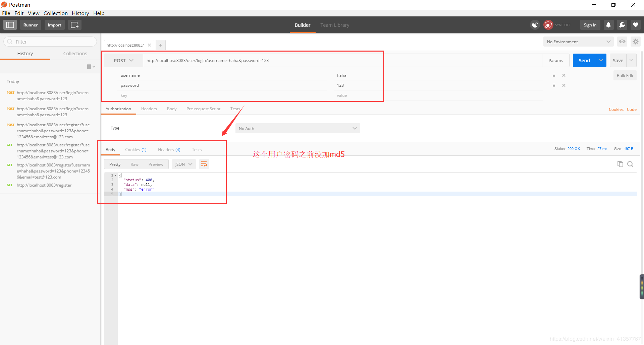Screen dimensions: 644x345
Task: Click the Bulk Edit button
Action: point(625,75)
